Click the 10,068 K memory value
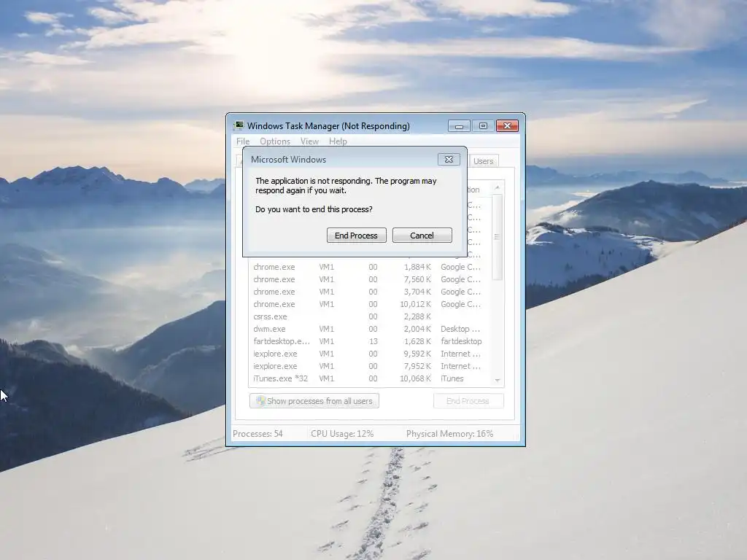 [415, 378]
